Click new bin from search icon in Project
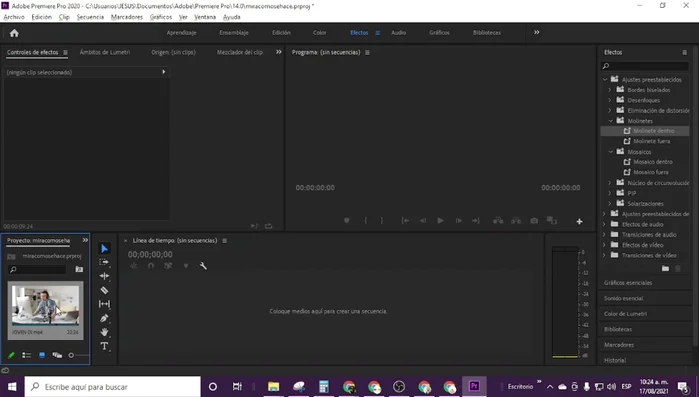Image resolution: width=699 pixels, height=397 pixels. [x=79, y=269]
